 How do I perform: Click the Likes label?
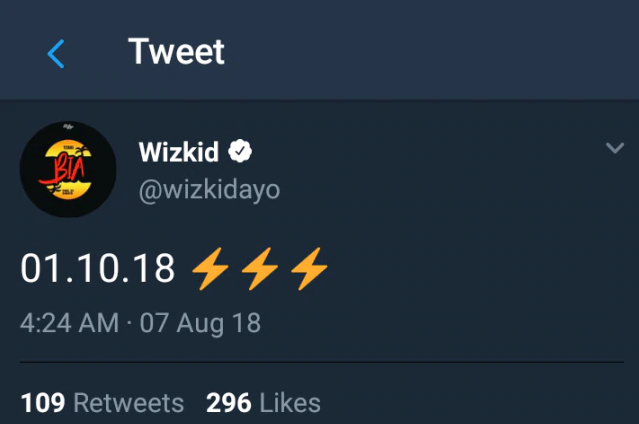coord(290,403)
